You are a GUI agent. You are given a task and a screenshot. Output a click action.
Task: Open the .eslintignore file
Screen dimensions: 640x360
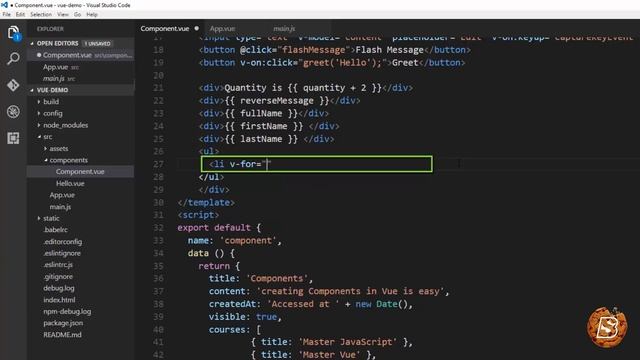click(62, 253)
